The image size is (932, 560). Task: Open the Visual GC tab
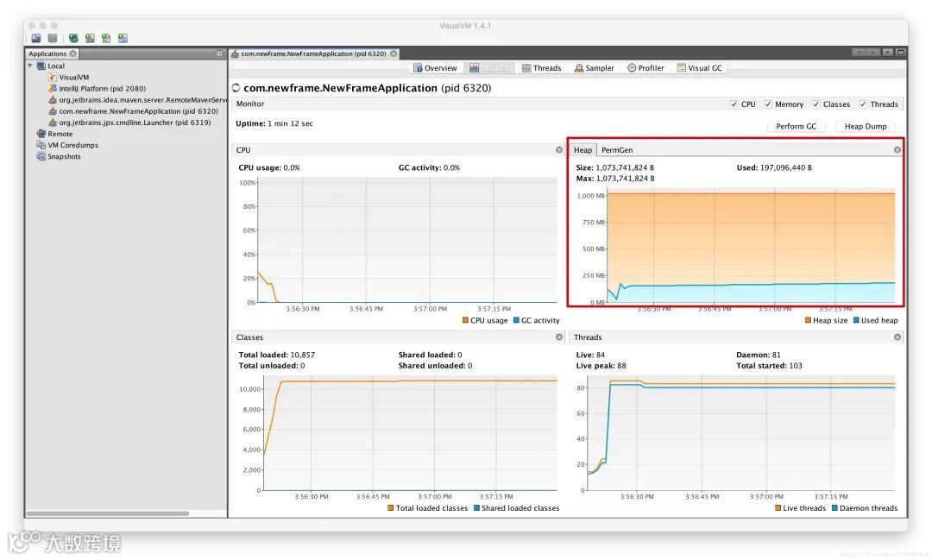pyautogui.click(x=700, y=68)
